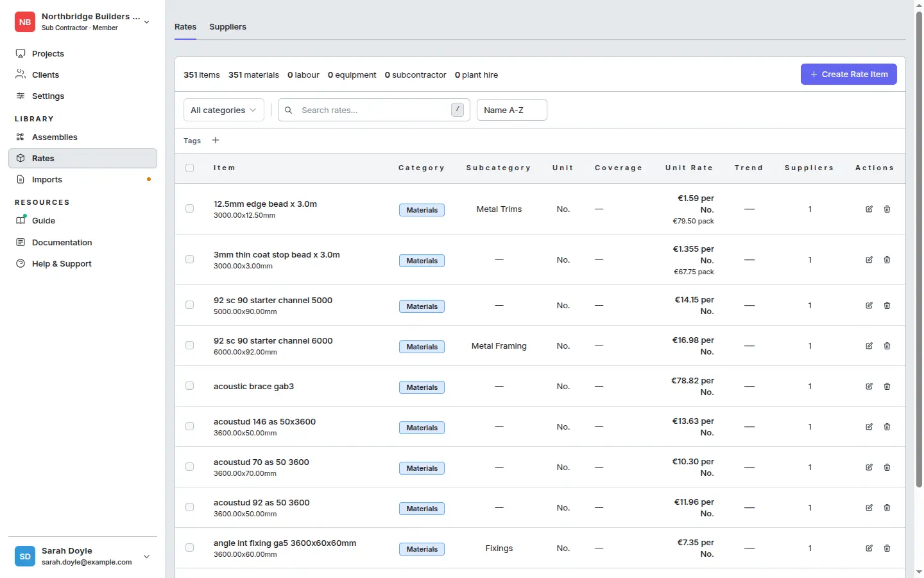Edit acoustud 146 as 50x3600
The image size is (924, 578).
[869, 426]
